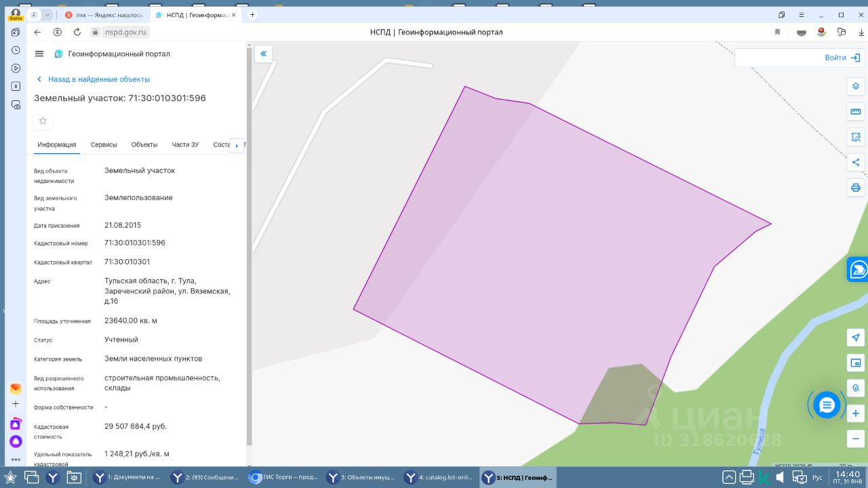Select the Учтенный status value
This screenshot has height=488, width=868.
(x=121, y=340)
